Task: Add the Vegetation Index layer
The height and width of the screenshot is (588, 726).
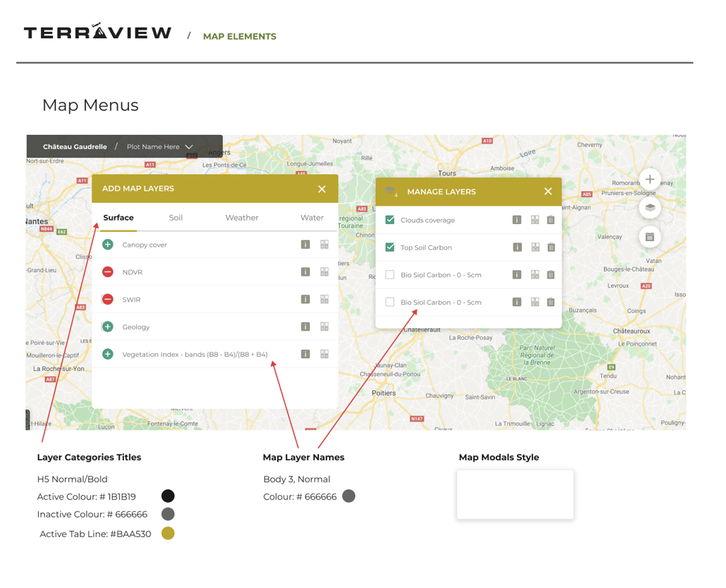Action: point(108,354)
